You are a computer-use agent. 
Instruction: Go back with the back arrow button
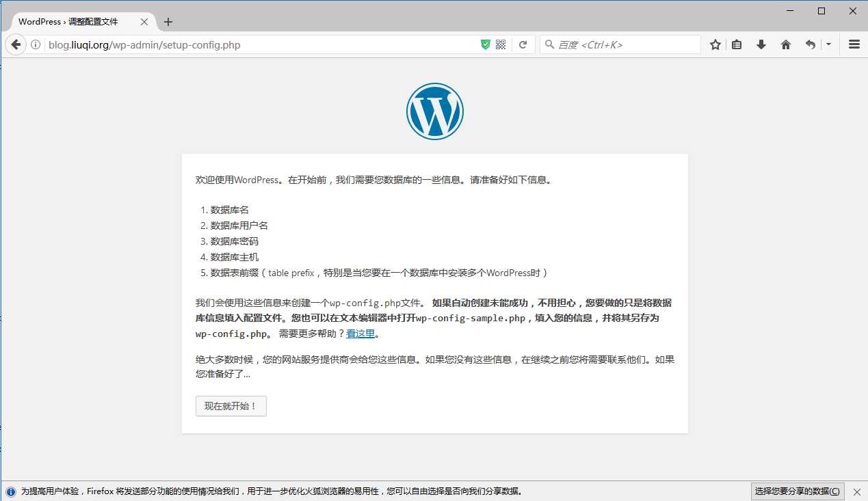[16, 45]
